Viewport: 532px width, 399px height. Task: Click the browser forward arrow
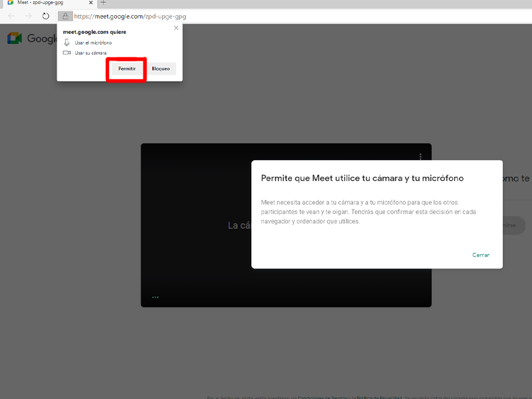click(29, 16)
